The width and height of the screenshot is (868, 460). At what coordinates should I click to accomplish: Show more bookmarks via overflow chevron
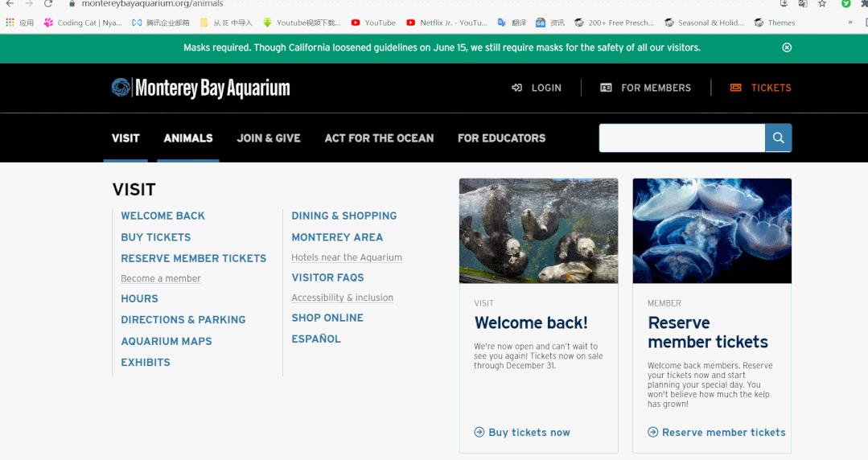click(850, 23)
